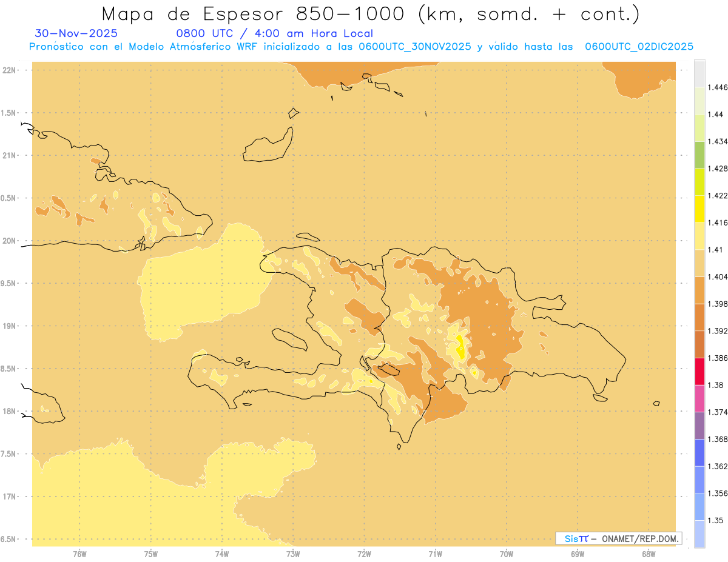Click the colorbar value '1.368'

tap(718, 439)
